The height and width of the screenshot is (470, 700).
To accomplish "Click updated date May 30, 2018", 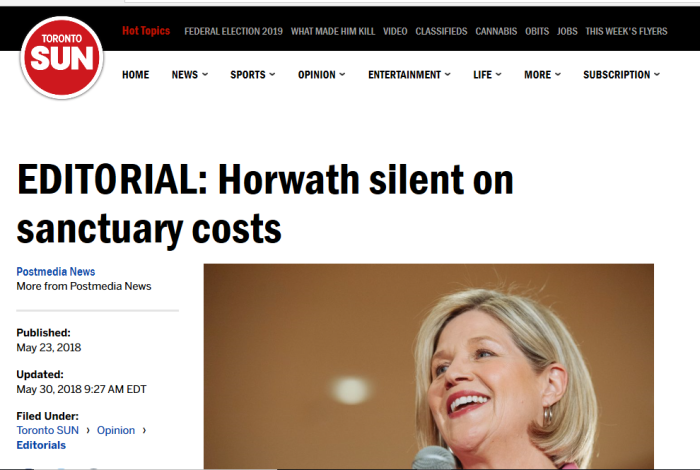I will click(x=81, y=389).
